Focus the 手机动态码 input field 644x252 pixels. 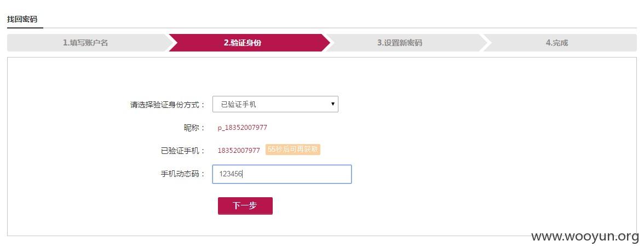pos(281,174)
